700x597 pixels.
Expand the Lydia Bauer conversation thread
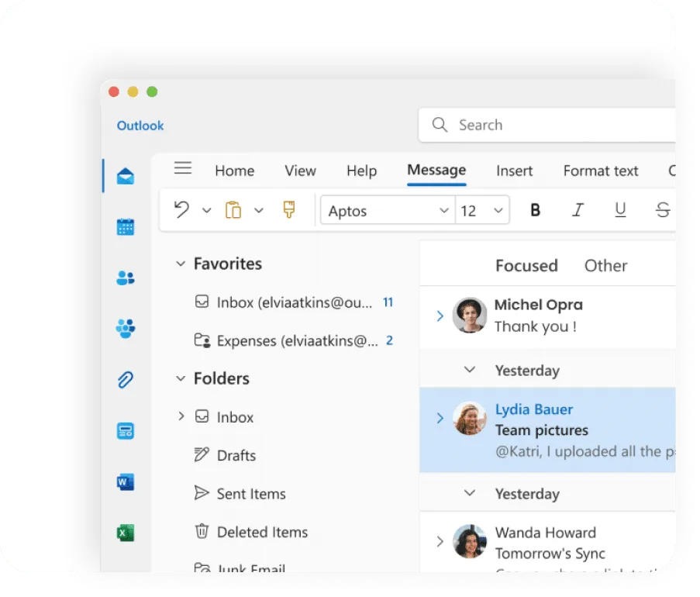[440, 418]
